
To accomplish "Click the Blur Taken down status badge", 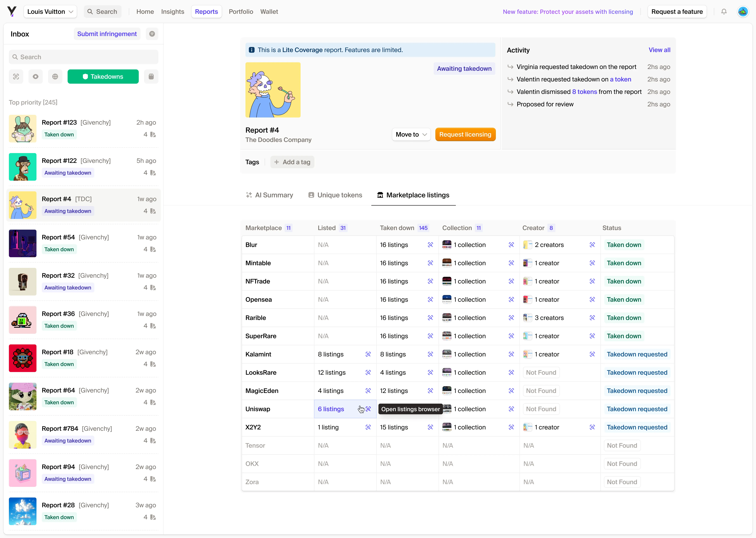I will click(624, 245).
